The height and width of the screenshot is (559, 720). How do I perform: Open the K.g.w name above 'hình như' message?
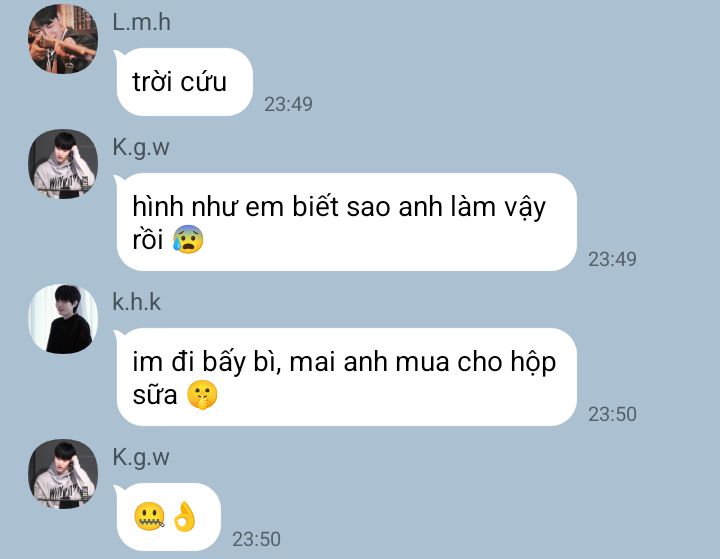141,148
